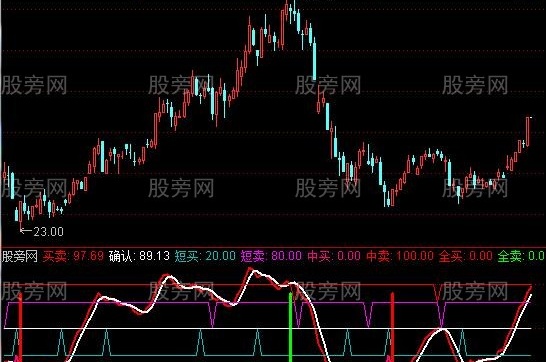Viewport: 546px width, 362px height.
Task: Select the 买卖: 97.69 indicator value
Action: (x=73, y=256)
